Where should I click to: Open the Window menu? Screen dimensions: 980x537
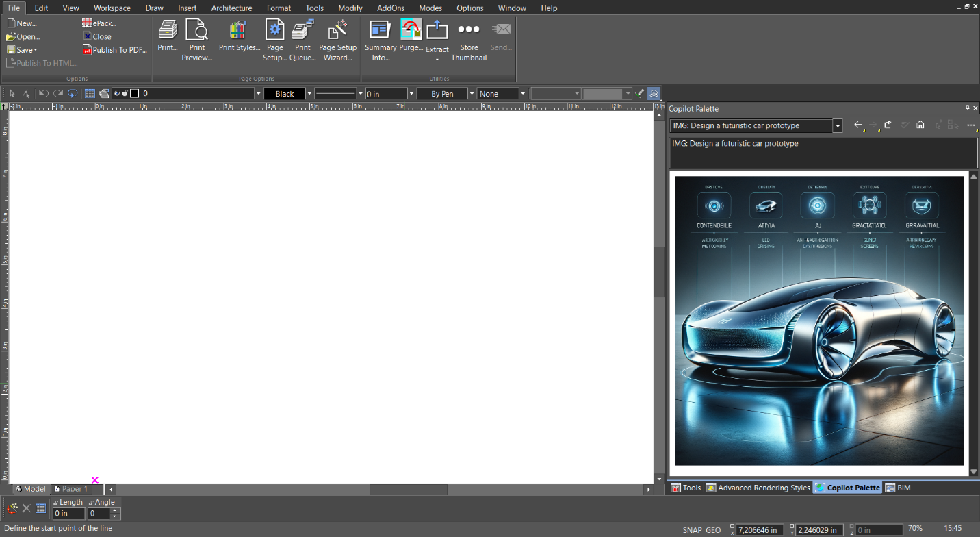[512, 8]
